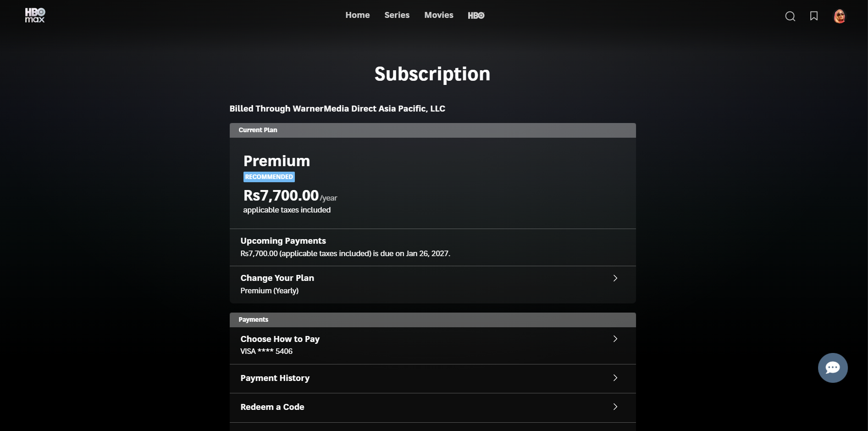Viewport: 868px width, 431px height.
Task: Click the RECOMMENDED badge
Action: (x=269, y=177)
